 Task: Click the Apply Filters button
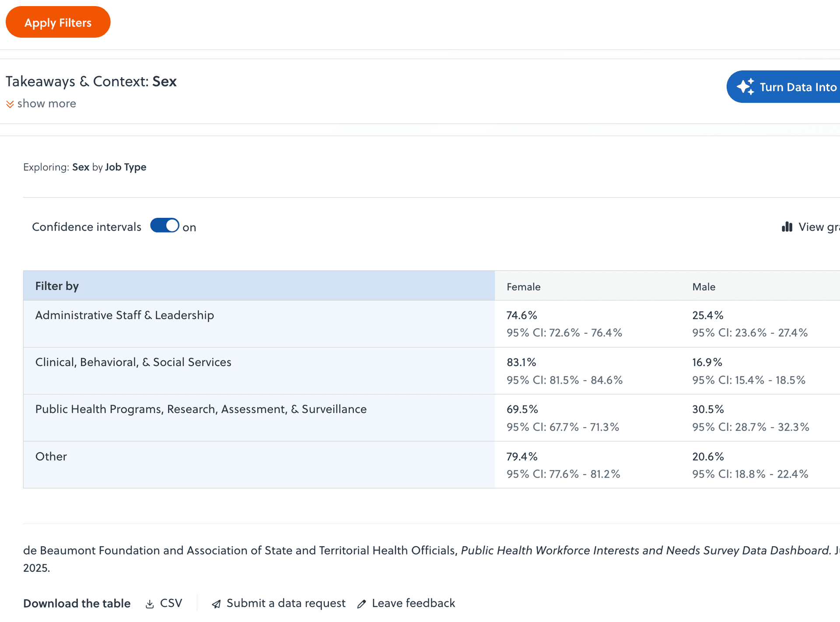(58, 22)
